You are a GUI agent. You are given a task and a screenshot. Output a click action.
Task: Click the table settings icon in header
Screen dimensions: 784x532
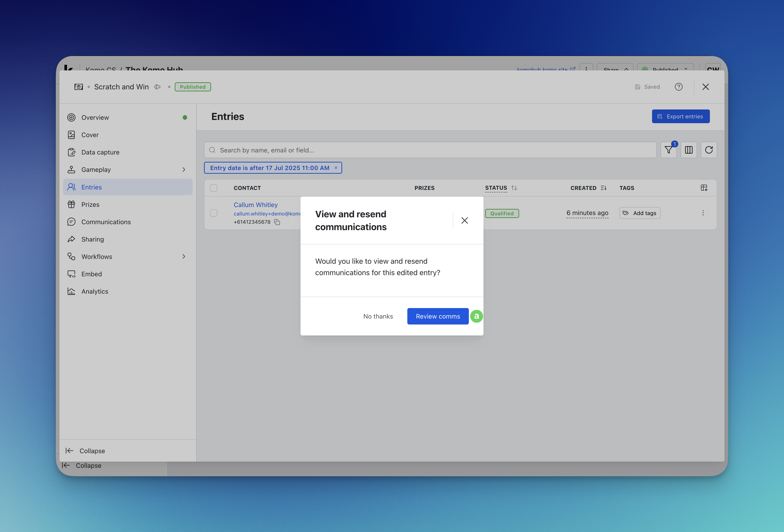point(704,188)
